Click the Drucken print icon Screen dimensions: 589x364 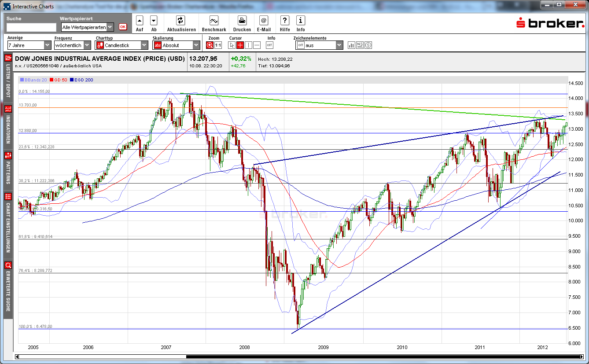242,21
